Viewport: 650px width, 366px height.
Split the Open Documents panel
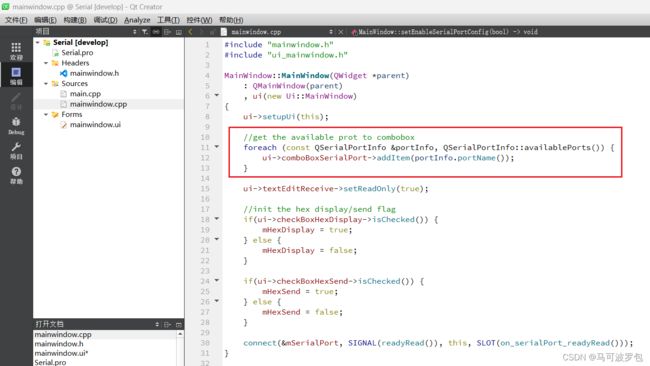(167, 325)
